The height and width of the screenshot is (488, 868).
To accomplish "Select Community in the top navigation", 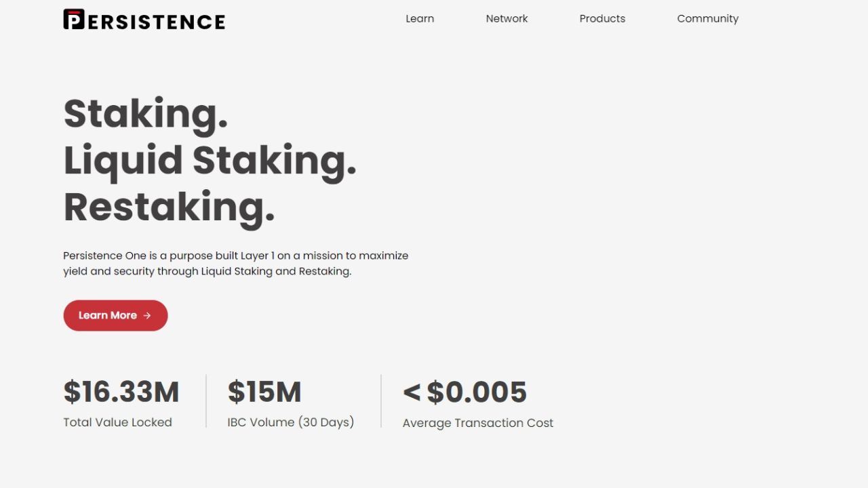I will pos(707,18).
